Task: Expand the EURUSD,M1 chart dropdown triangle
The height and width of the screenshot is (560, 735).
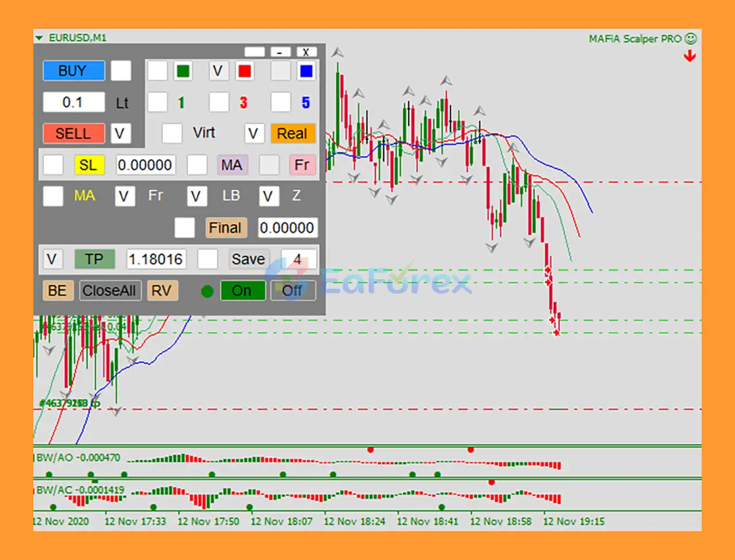Action: [x=39, y=38]
